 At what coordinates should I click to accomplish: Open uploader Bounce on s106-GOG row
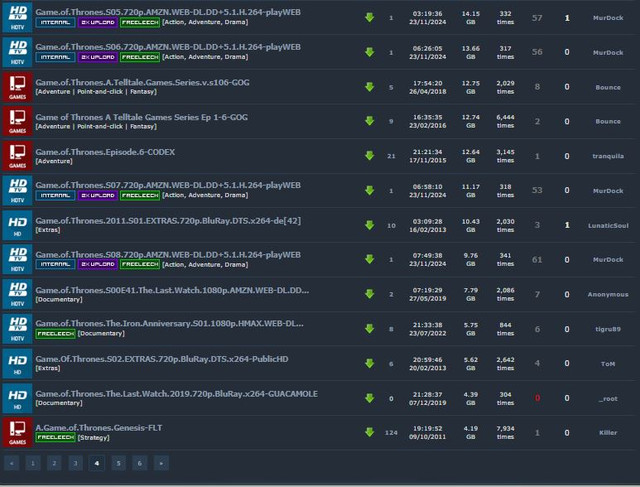(x=608, y=87)
